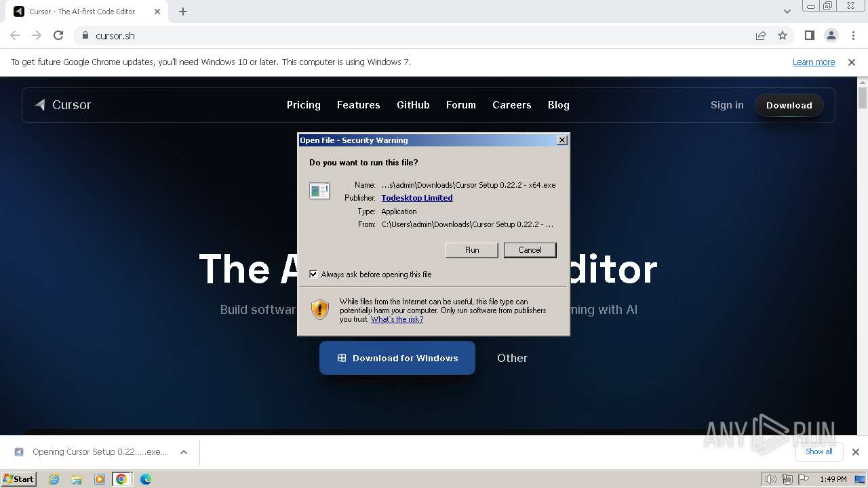Cancel the Open File security dialog
The height and width of the screenshot is (488, 868).
[530, 250]
